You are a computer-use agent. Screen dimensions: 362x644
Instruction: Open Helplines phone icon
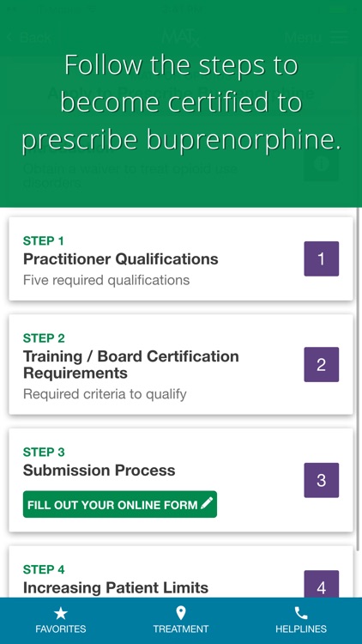pos(301,614)
